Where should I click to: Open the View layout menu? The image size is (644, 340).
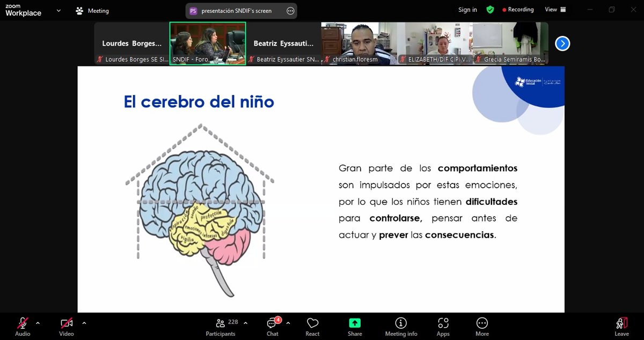coord(555,10)
